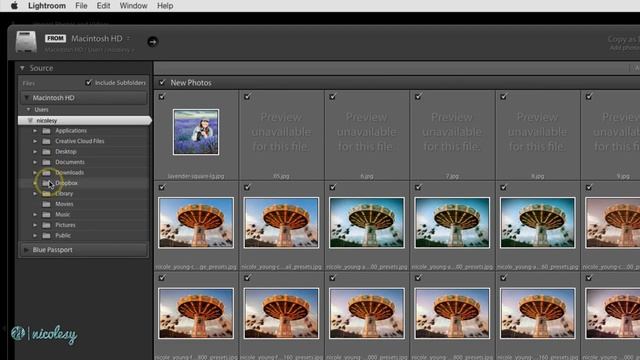Collapse the nicolesy folder
The height and width of the screenshot is (360, 640).
tap(30, 120)
